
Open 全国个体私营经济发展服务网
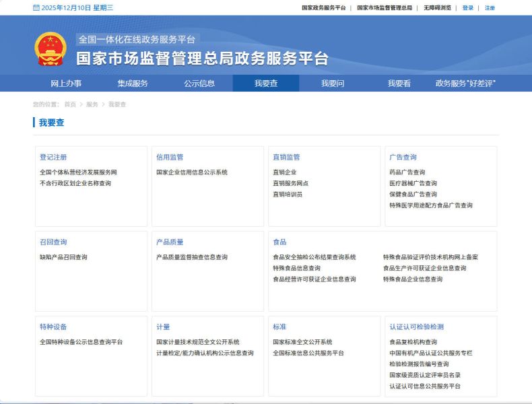(x=78, y=172)
